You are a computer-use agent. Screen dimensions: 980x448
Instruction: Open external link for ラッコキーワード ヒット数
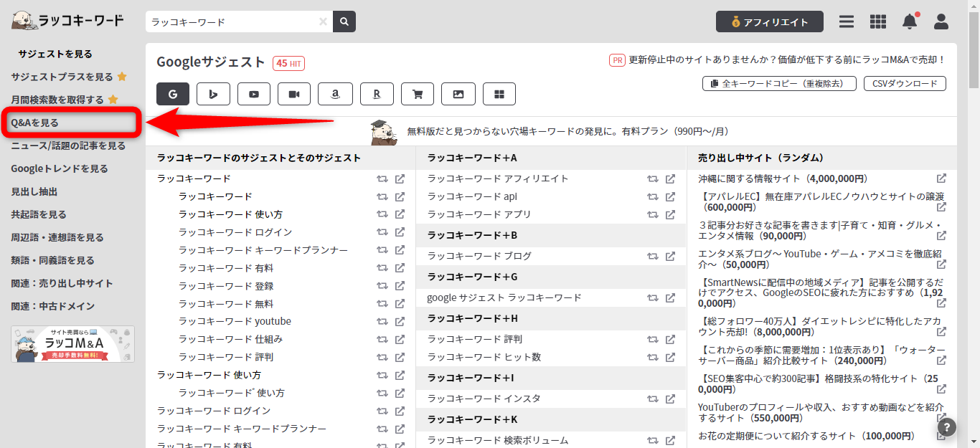tap(671, 357)
